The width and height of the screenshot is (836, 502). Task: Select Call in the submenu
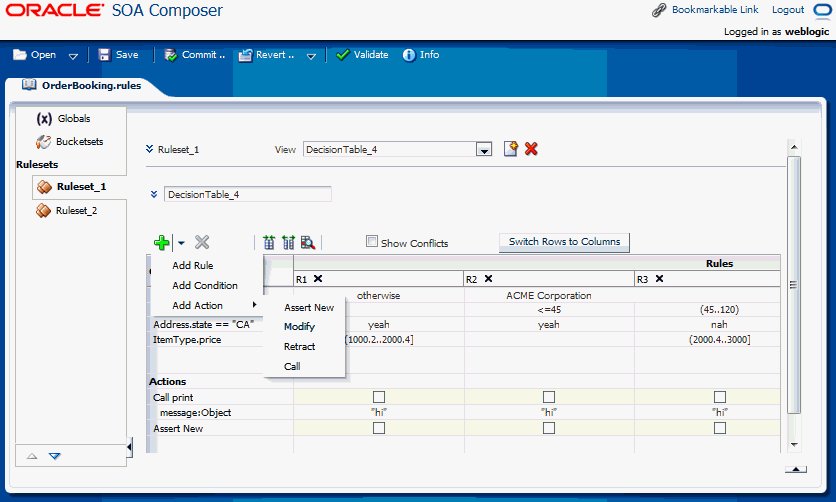[292, 367]
